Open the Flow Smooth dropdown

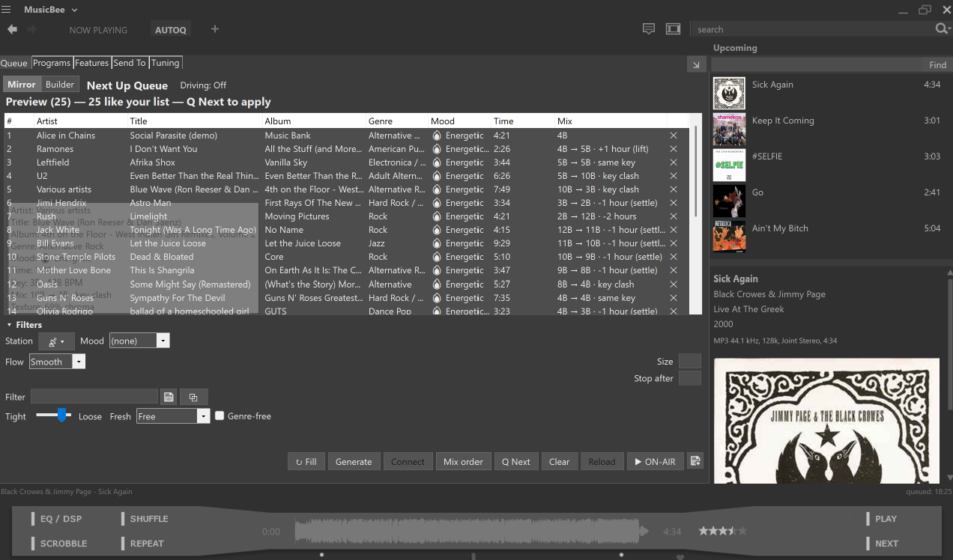[57, 362]
